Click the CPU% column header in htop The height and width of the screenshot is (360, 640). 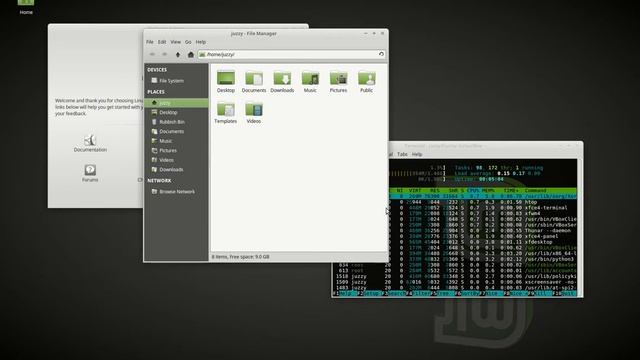point(473,191)
